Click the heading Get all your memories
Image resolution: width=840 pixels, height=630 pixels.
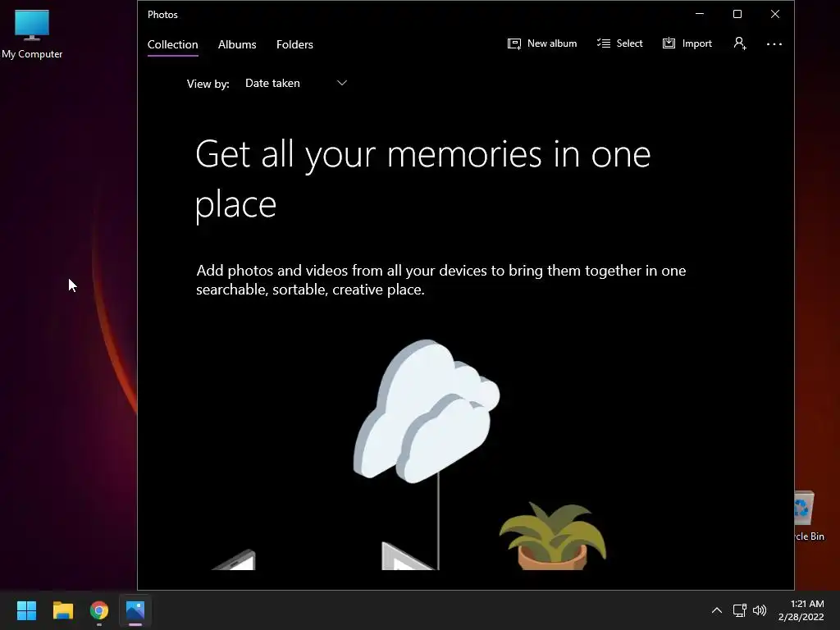coord(422,179)
